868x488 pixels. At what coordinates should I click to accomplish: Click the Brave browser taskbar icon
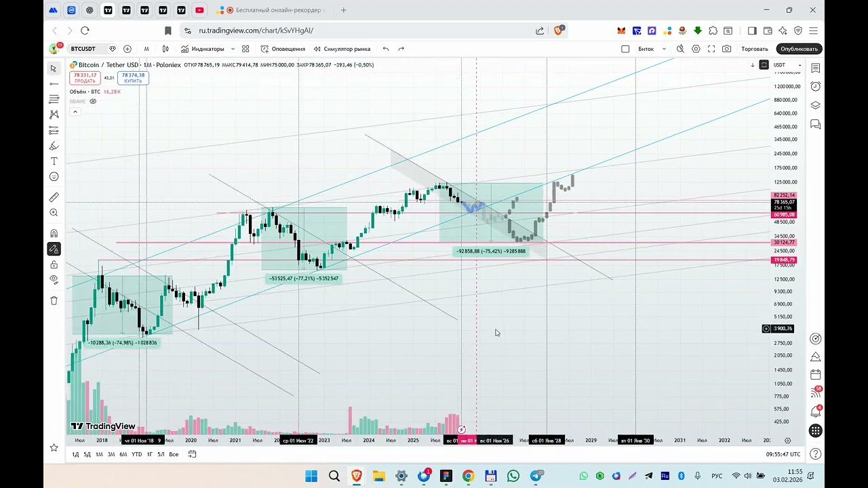pyautogui.click(x=356, y=476)
